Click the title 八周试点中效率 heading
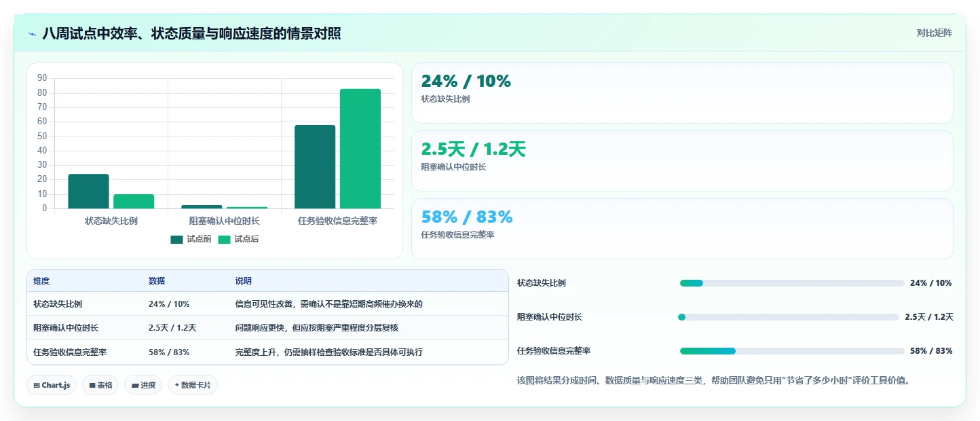 tap(192, 34)
